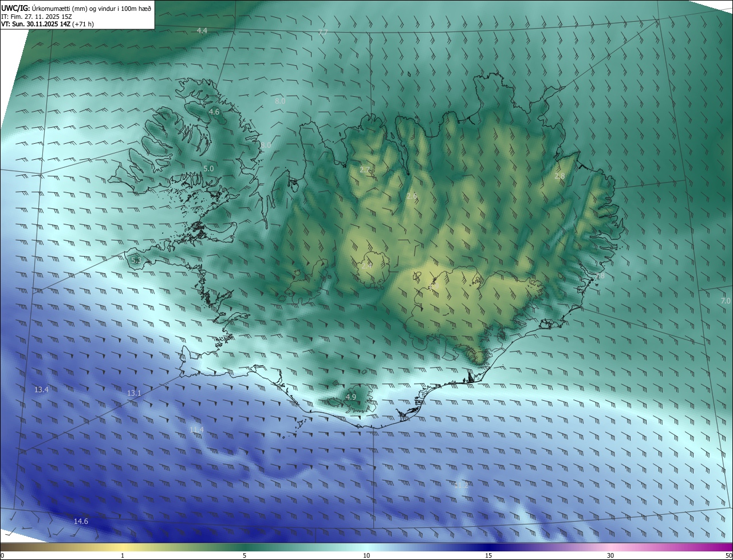The height and width of the screenshot is (560, 733).
Task: Click the map value label '5.3'
Action: pos(136,261)
